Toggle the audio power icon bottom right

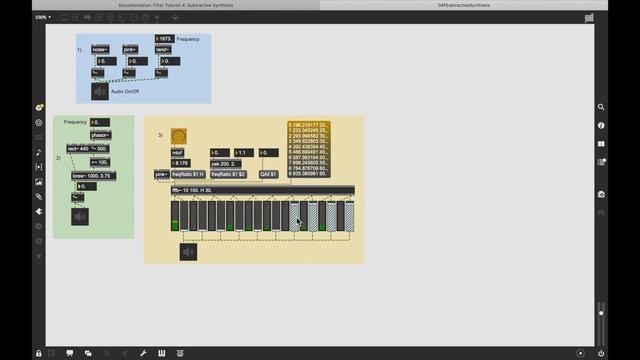601,353
